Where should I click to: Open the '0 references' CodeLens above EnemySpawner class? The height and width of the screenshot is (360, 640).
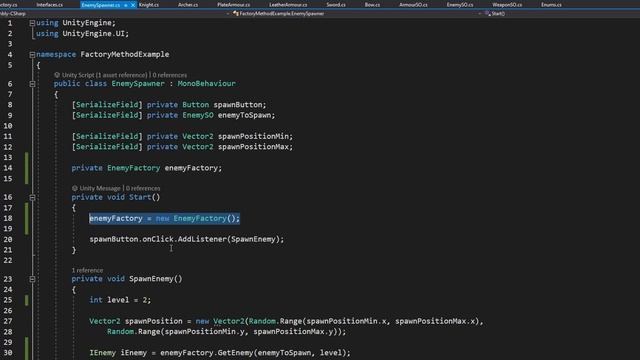pos(169,75)
